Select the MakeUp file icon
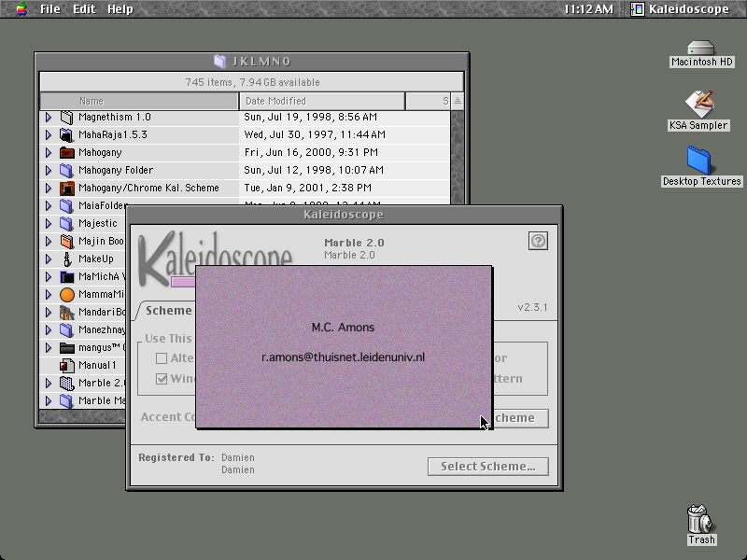Screen dimensions: 747x560 click(x=67, y=259)
